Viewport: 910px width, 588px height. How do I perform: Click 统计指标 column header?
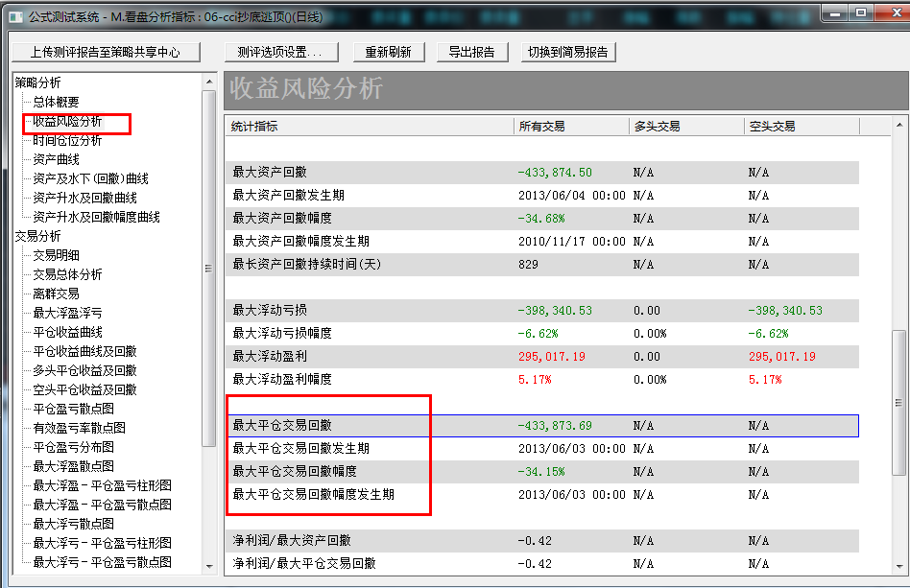coord(370,126)
